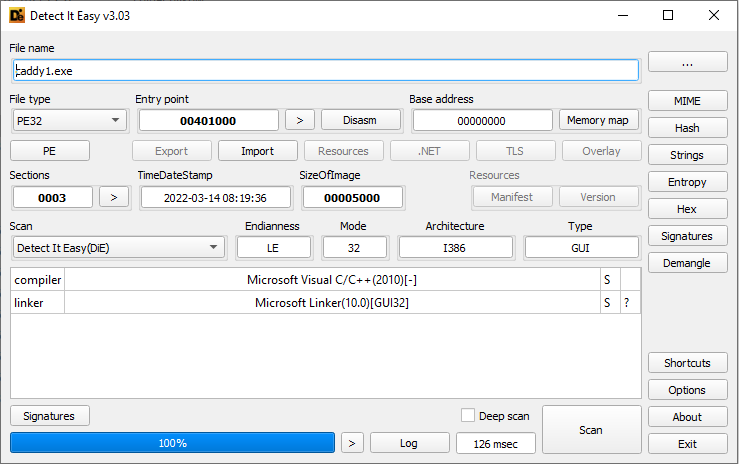Click the 100% scan progress bar
Viewport: 739px width, 464px height.
[172, 443]
